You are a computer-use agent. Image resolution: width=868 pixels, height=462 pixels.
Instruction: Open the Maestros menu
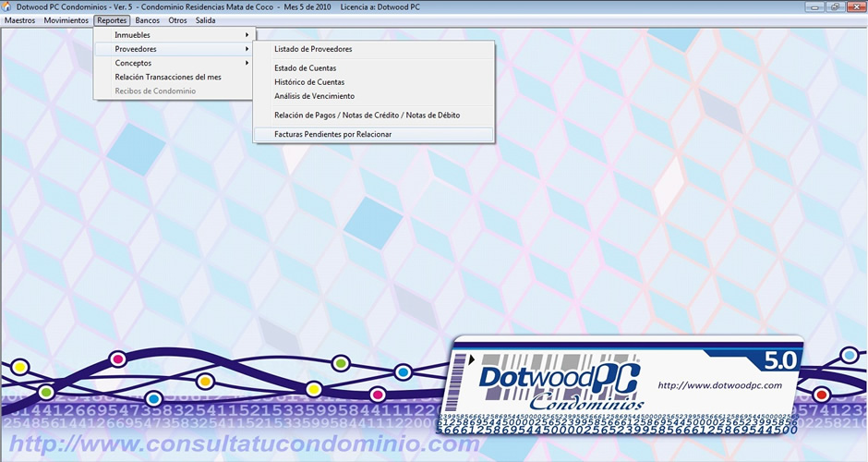pyautogui.click(x=20, y=20)
